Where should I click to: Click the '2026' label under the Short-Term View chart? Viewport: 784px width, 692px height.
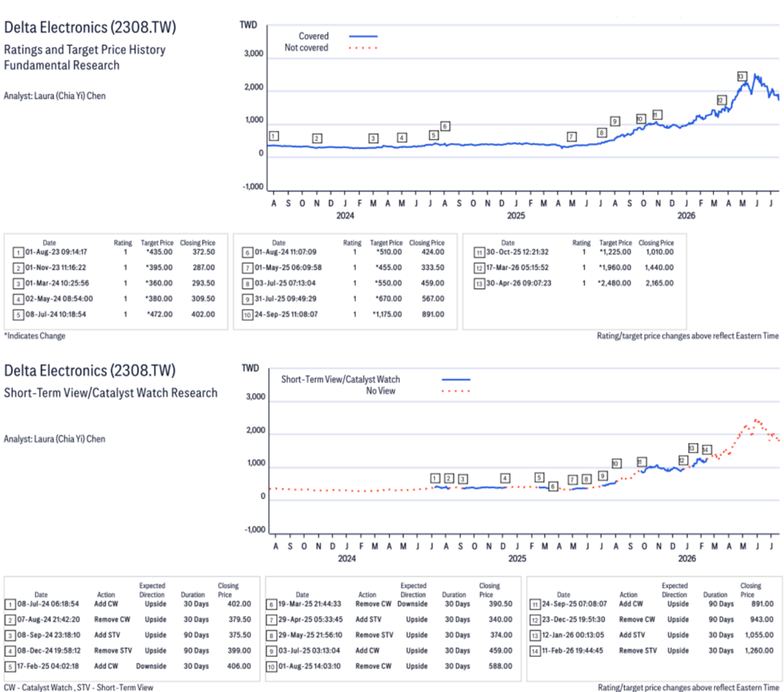[687, 559]
